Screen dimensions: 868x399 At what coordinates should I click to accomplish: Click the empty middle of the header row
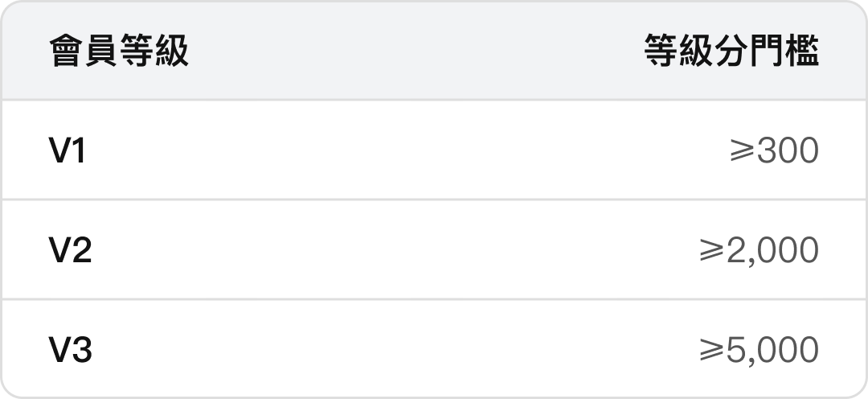[x=402, y=52]
